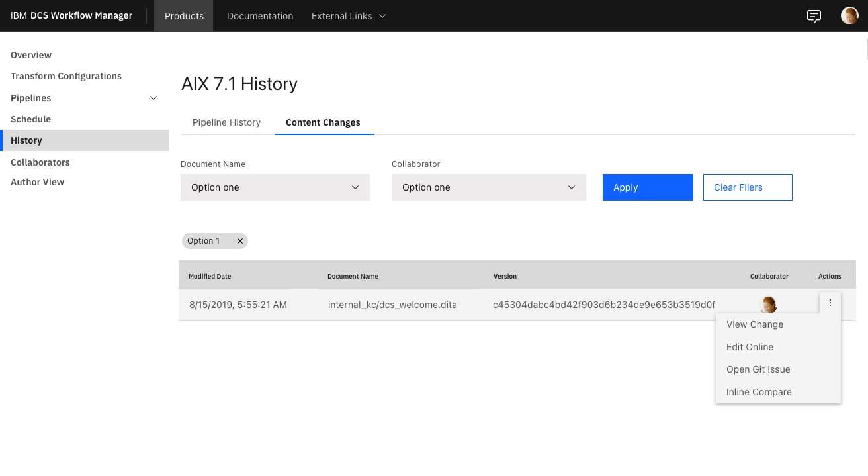Choose Inline Compare menu entry
868x476 pixels.
tap(778, 392)
